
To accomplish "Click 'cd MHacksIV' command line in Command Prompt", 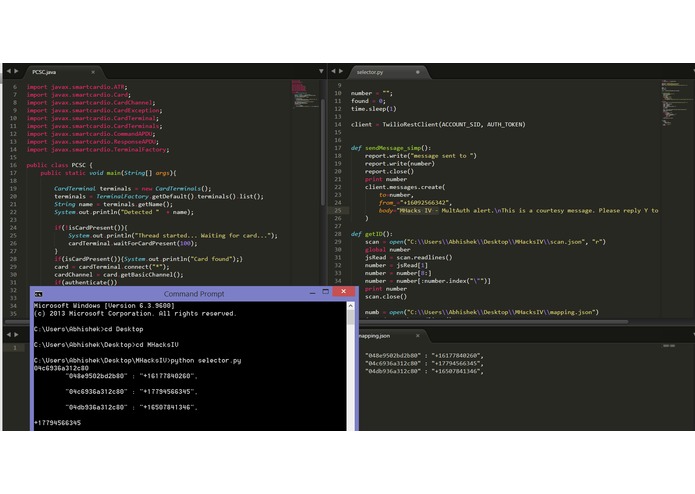I will click(x=106, y=345).
